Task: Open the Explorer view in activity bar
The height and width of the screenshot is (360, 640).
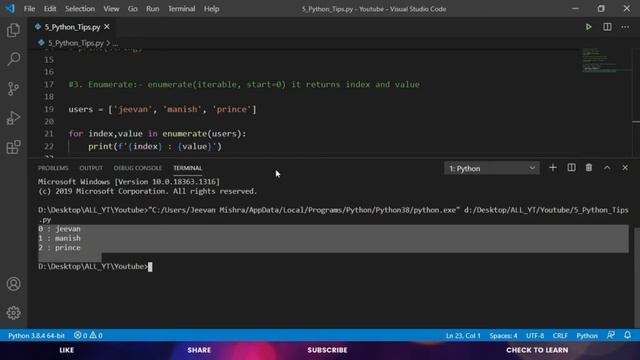Action: [x=13, y=30]
